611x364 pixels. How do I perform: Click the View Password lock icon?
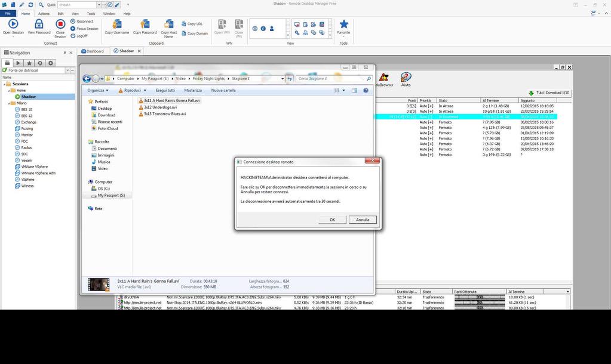click(x=39, y=24)
